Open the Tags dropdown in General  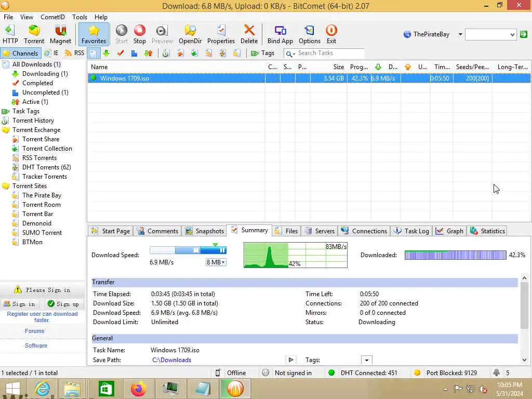pos(366,360)
